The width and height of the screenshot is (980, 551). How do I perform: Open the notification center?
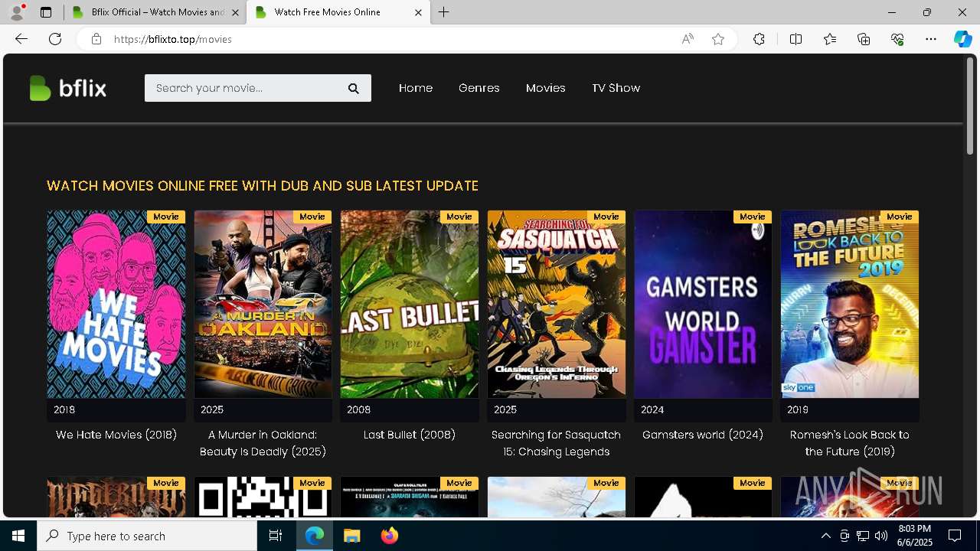(x=955, y=536)
